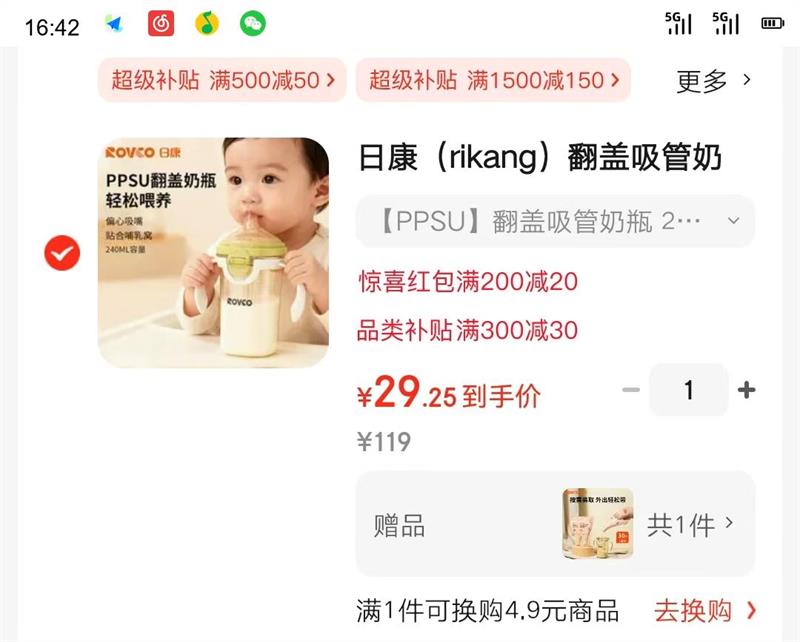View the gift item thumbnail image
This screenshot has width=800, height=642.
tap(598, 524)
